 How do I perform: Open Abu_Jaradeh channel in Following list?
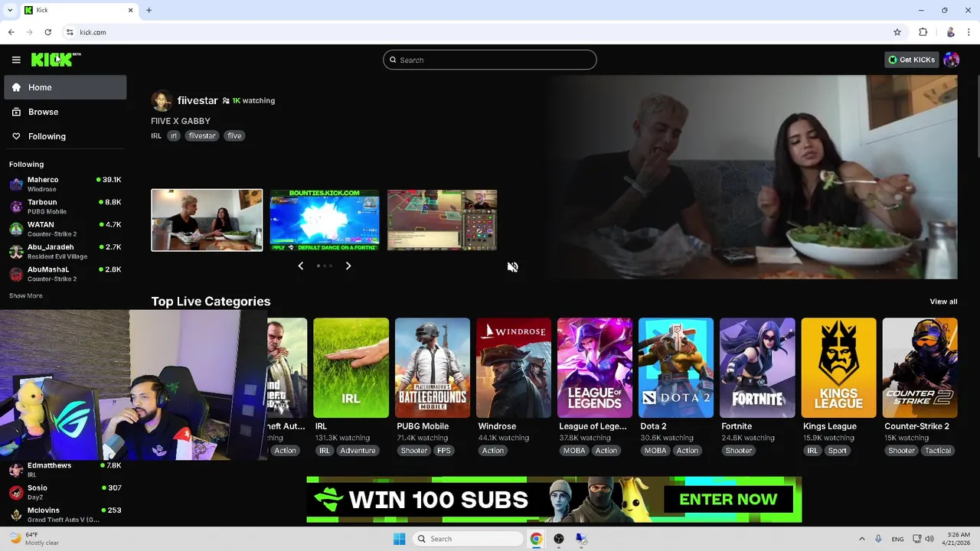65,251
